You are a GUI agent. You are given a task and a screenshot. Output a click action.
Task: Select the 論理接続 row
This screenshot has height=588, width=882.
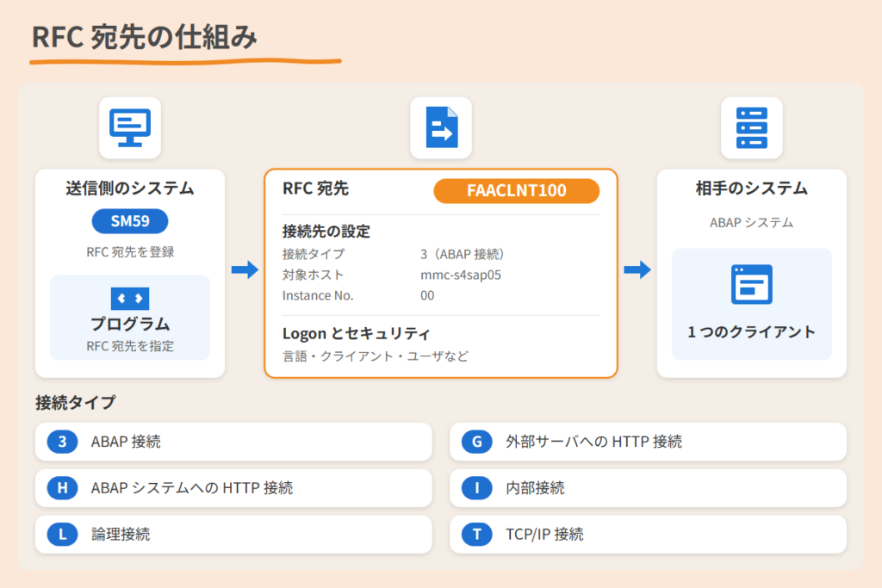click(x=233, y=534)
